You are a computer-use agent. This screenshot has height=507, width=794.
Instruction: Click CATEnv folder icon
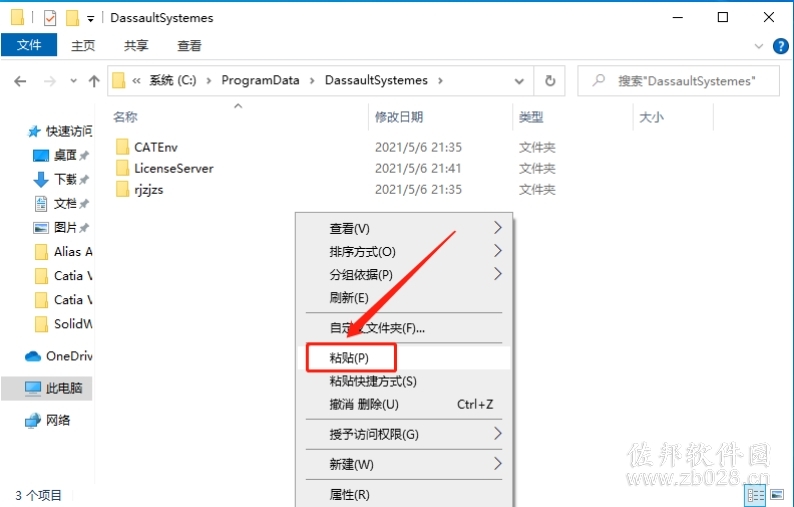[122, 147]
